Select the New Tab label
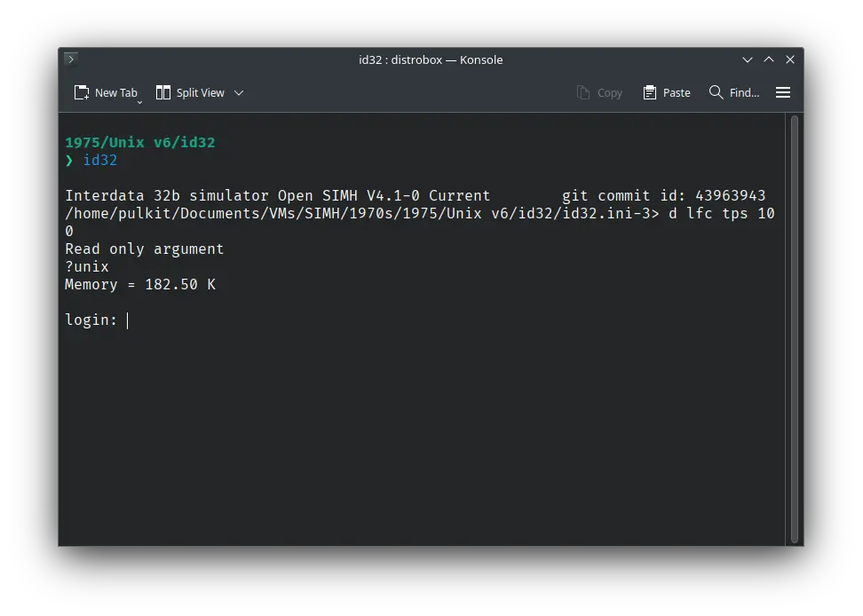863x616 pixels. click(x=116, y=92)
